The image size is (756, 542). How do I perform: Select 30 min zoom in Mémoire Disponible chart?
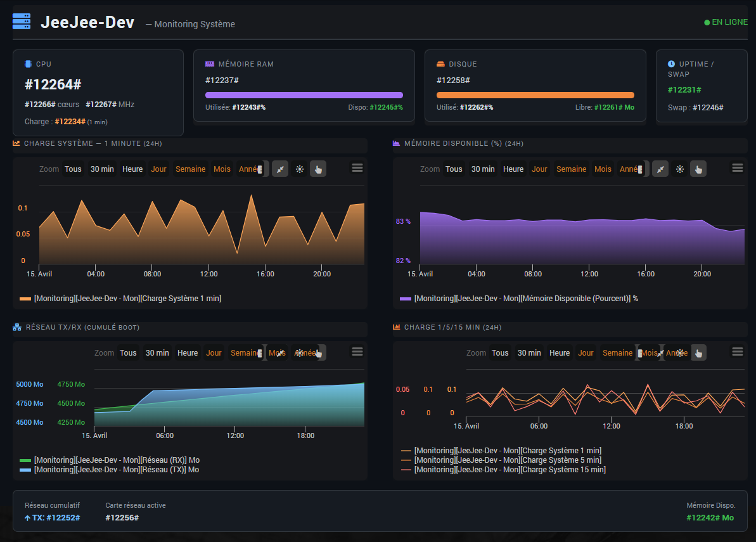[x=483, y=169]
